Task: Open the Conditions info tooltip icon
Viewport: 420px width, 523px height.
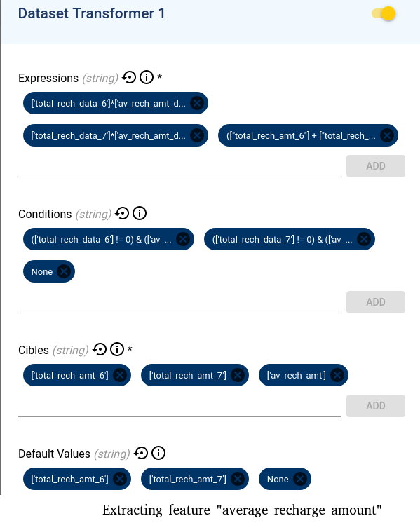Action: [140, 213]
